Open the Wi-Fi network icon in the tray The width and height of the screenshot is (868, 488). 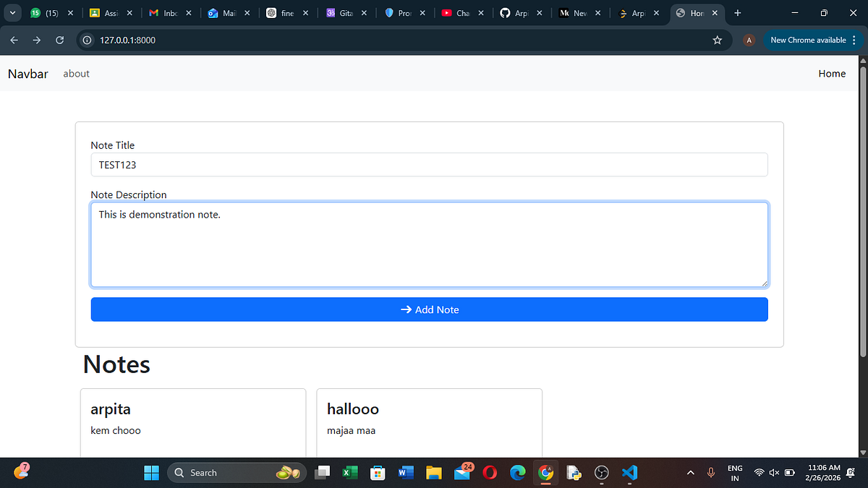[x=759, y=473]
